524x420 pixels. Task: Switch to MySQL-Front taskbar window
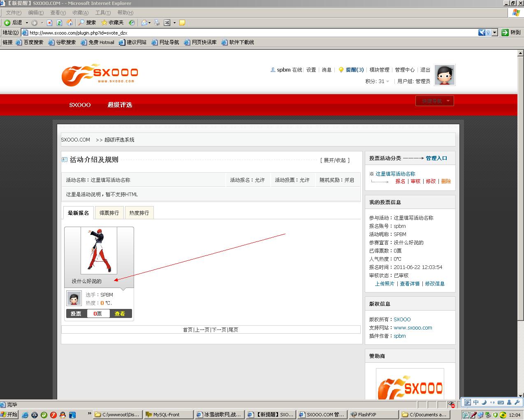coord(169,415)
